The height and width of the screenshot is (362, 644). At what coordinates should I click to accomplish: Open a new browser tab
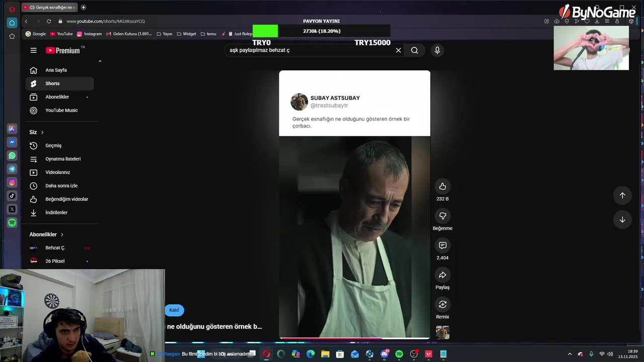(84, 7)
